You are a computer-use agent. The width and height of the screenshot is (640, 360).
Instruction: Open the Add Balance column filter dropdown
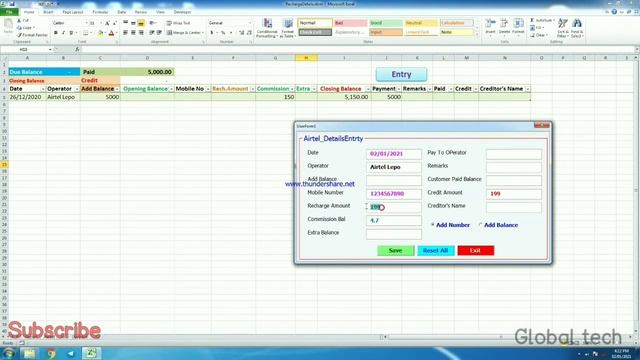(117, 89)
